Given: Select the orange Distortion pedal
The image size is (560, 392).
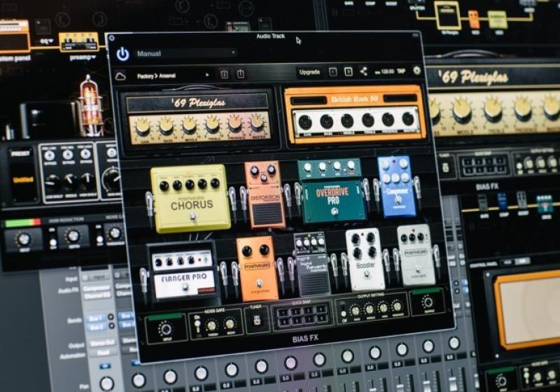Looking at the screenshot, I should [x=265, y=195].
